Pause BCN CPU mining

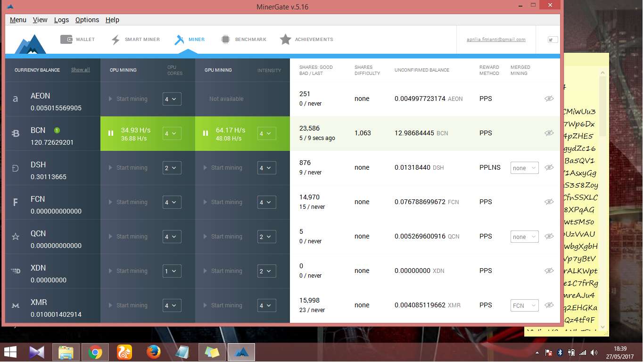111,133
